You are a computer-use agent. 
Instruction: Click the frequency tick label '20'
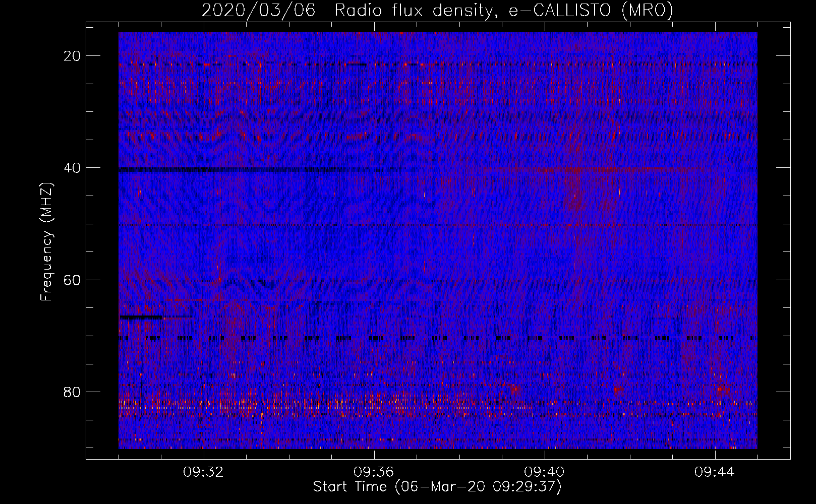(73, 56)
